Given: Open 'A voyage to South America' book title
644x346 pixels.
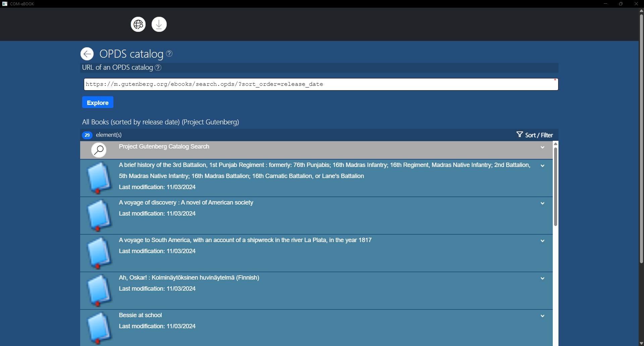Looking at the screenshot, I should [x=245, y=240].
